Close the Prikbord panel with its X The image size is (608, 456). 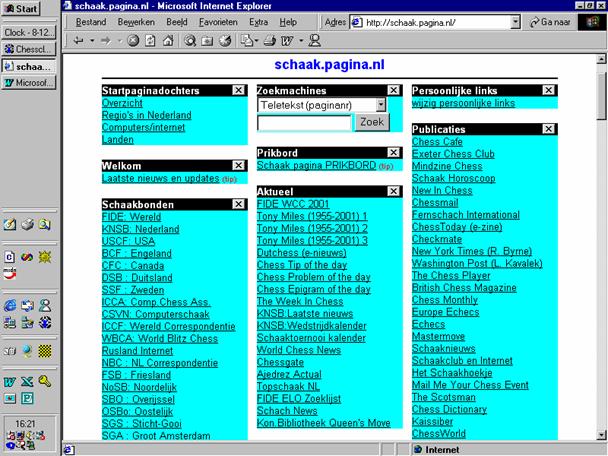[394, 152]
